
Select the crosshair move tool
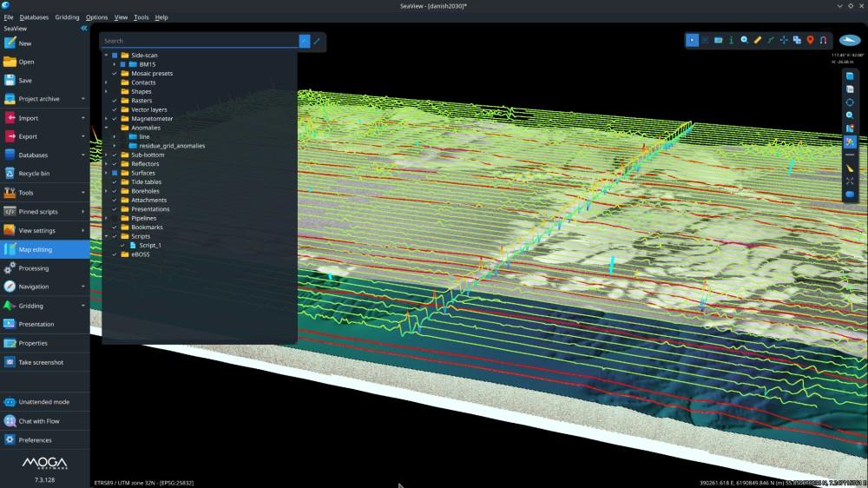[x=784, y=40]
